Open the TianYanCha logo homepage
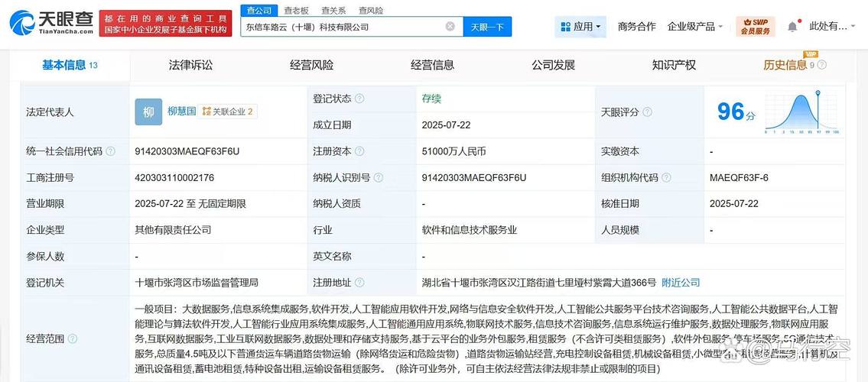 coord(51,23)
